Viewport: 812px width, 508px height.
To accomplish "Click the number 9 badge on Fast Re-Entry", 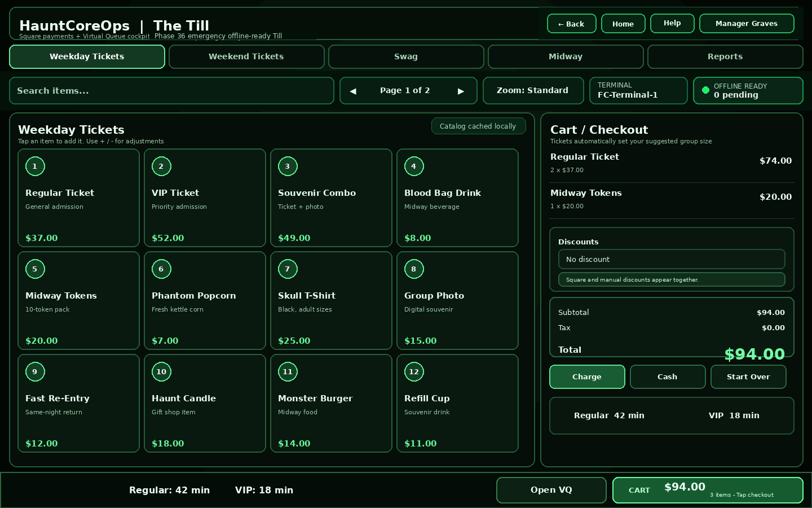I will point(35,372).
